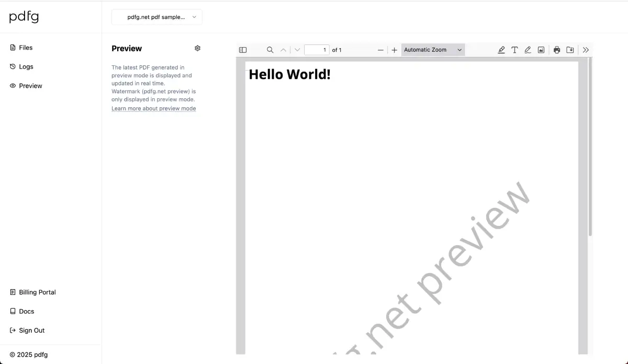Go to next page arrow
This screenshot has width=628, height=364.
coord(297,50)
